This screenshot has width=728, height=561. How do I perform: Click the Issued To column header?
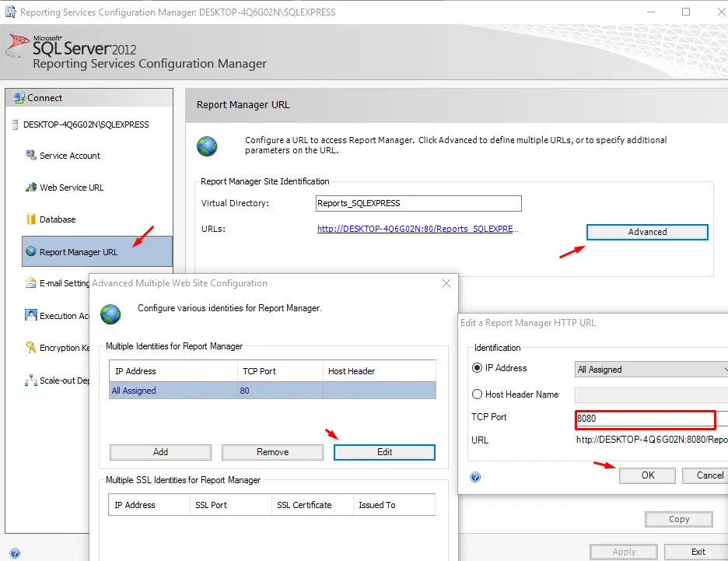tap(394, 505)
